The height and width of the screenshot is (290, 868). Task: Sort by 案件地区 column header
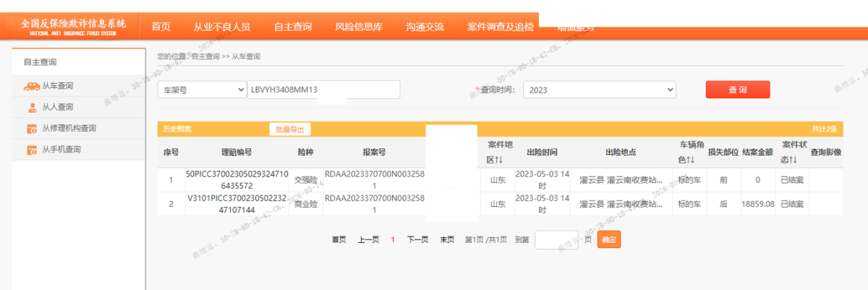coord(499,152)
